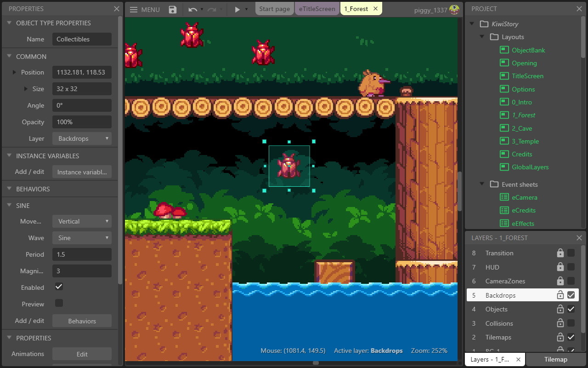
Task: Open the hamburger MENU icon
Action: coord(133,9)
